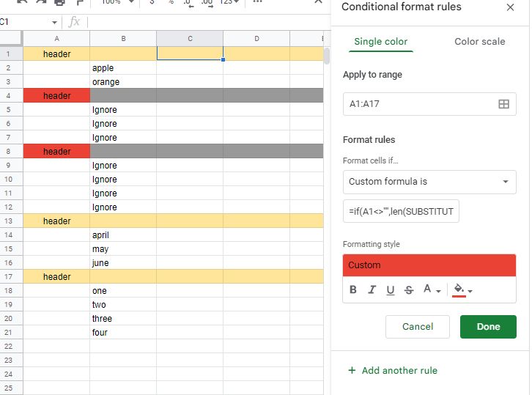The height and width of the screenshot is (395, 532).
Task: Click header cell in row 17
Action: coord(56,276)
